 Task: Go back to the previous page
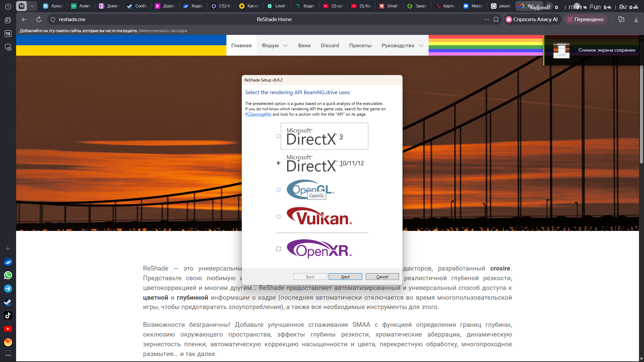[24, 19]
